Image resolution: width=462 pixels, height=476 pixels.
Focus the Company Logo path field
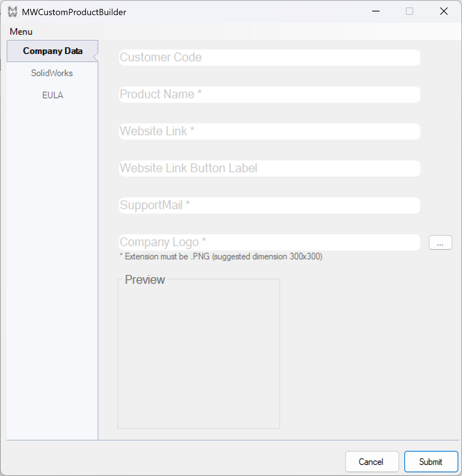[269, 242]
